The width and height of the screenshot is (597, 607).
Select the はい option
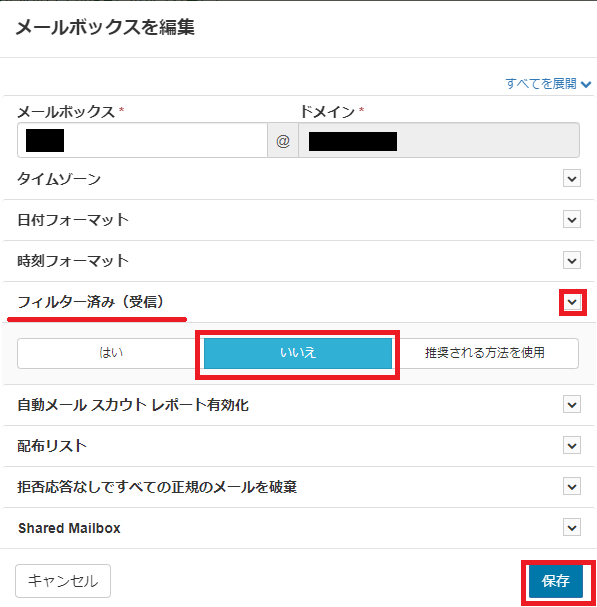click(x=111, y=353)
